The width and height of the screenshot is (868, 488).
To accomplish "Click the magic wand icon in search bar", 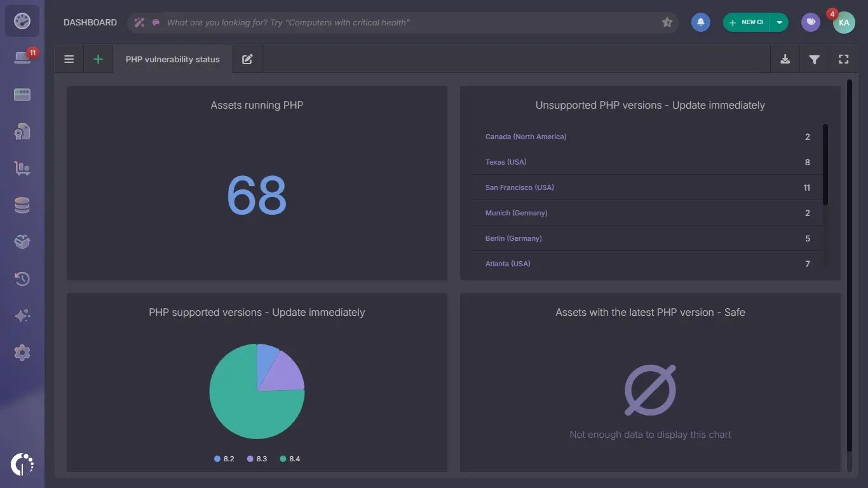I will click(x=139, y=22).
